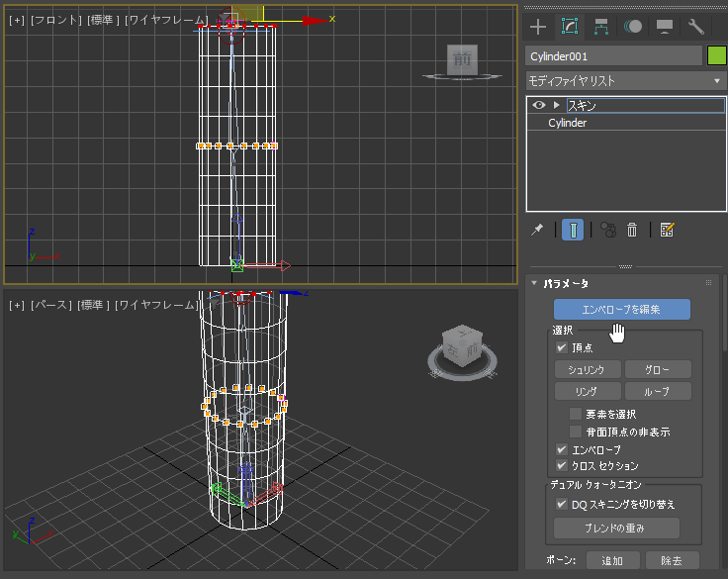Open the Motion panel tab

(633, 27)
